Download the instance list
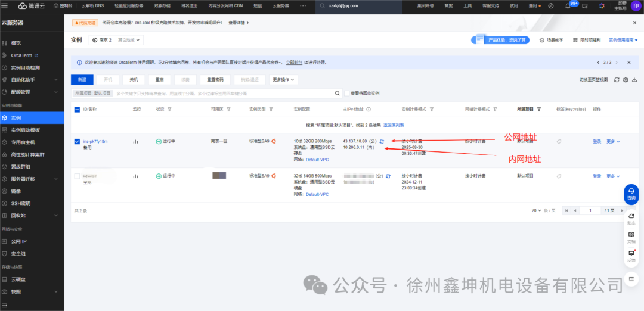Viewport: 644px width, 311px height. (x=634, y=80)
